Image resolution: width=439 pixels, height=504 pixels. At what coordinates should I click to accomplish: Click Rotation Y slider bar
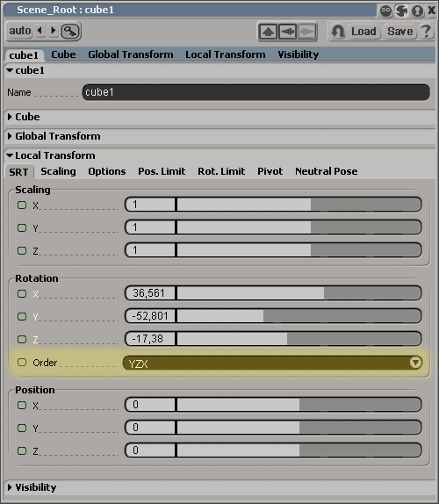click(x=299, y=316)
